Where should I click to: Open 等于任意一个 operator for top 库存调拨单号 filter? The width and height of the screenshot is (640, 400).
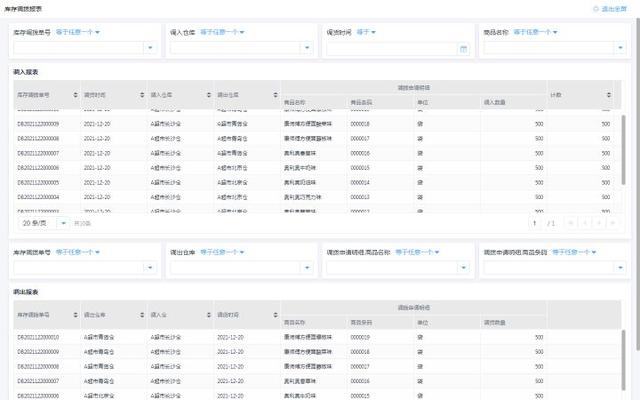pyautogui.click(x=78, y=32)
